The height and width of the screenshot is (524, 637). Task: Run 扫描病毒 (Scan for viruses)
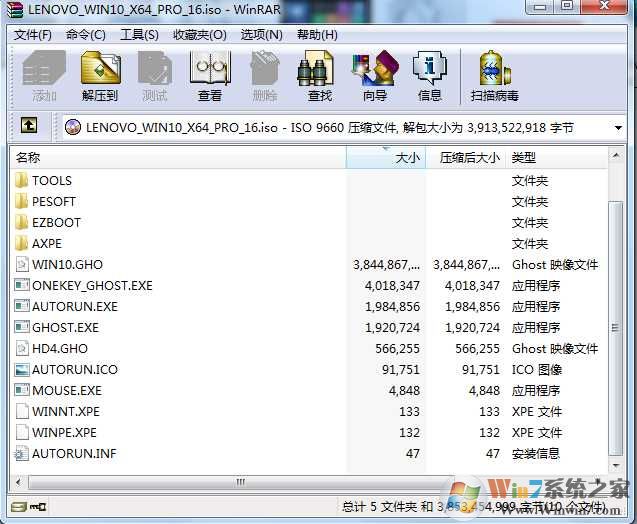pyautogui.click(x=494, y=76)
